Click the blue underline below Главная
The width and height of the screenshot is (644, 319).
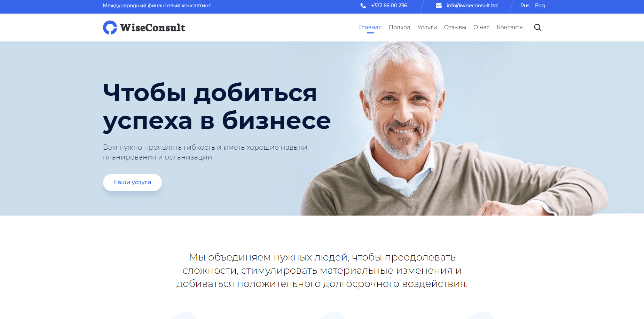[370, 33]
